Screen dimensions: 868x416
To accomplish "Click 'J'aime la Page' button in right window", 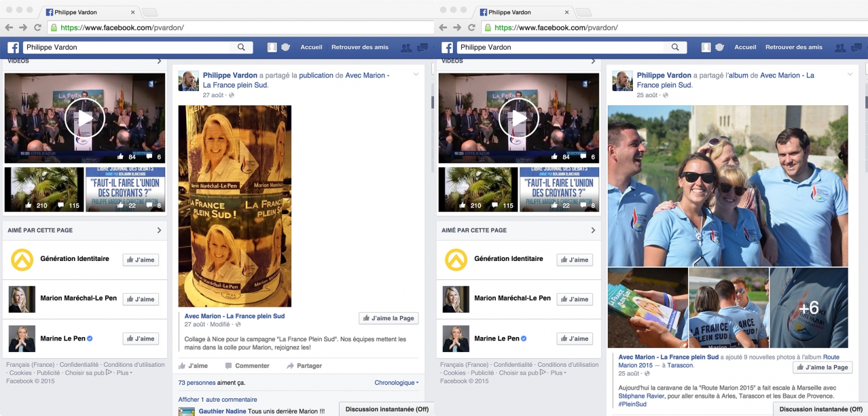I will coord(822,367).
